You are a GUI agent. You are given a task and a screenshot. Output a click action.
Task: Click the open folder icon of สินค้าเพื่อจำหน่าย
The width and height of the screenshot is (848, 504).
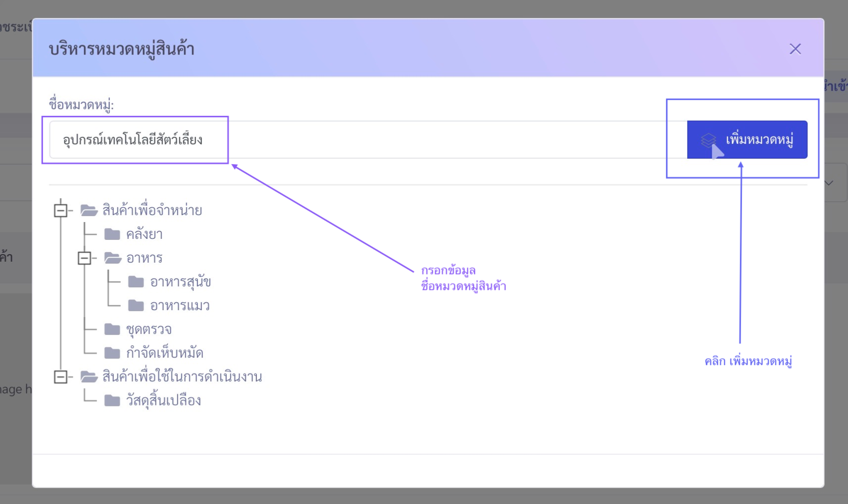(x=89, y=210)
